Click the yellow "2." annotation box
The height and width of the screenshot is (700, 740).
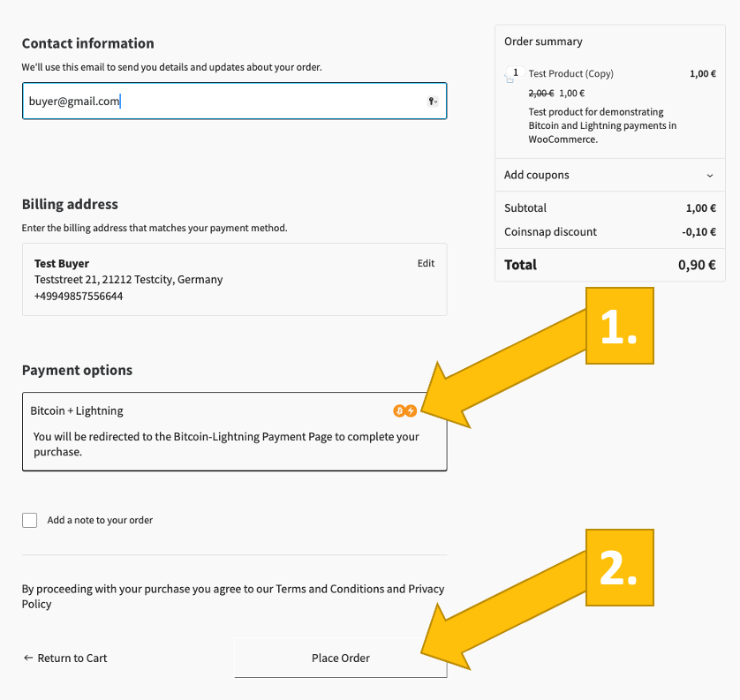(619, 568)
